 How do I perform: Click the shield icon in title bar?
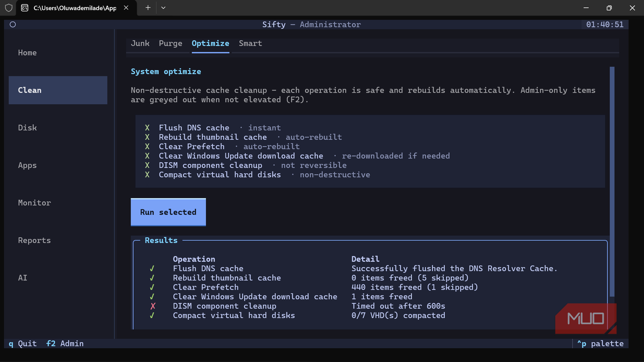click(9, 8)
